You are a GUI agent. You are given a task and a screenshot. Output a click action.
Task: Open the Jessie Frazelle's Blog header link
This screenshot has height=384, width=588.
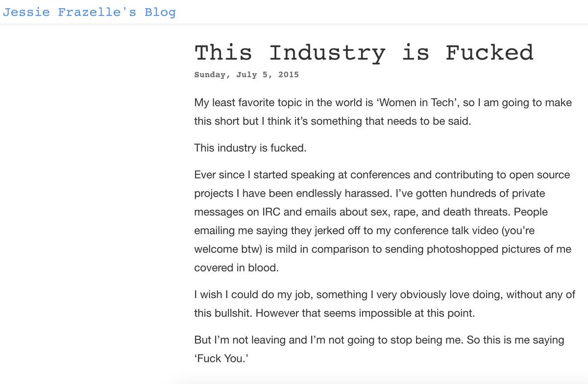coord(89,12)
